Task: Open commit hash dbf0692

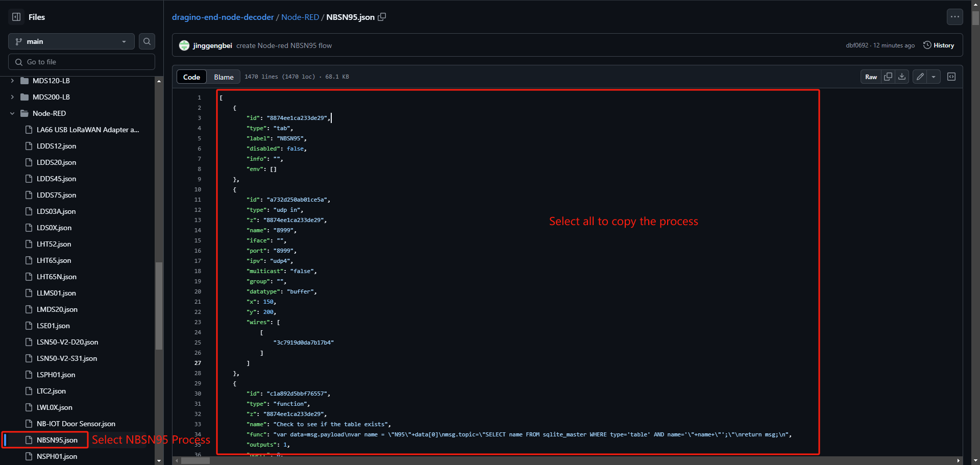Action: click(x=857, y=45)
